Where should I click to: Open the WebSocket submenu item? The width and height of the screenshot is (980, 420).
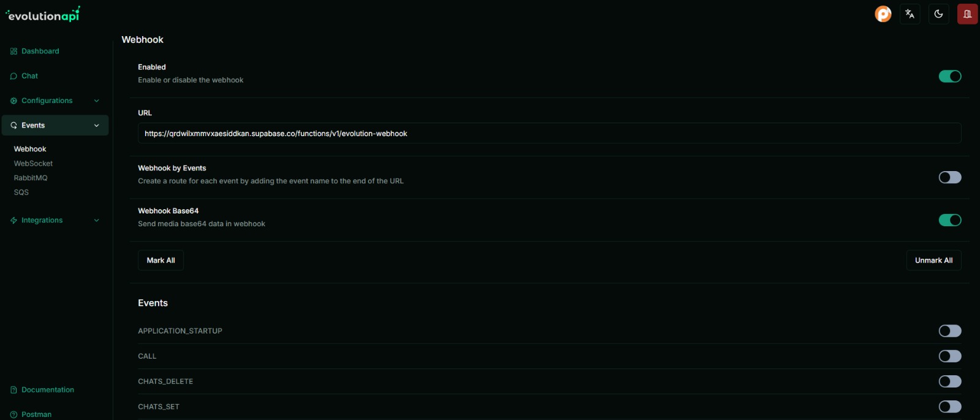coord(33,164)
